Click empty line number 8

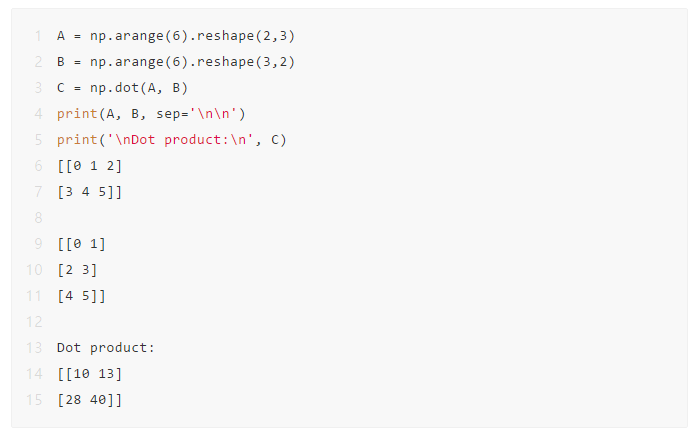pyautogui.click(x=39, y=218)
